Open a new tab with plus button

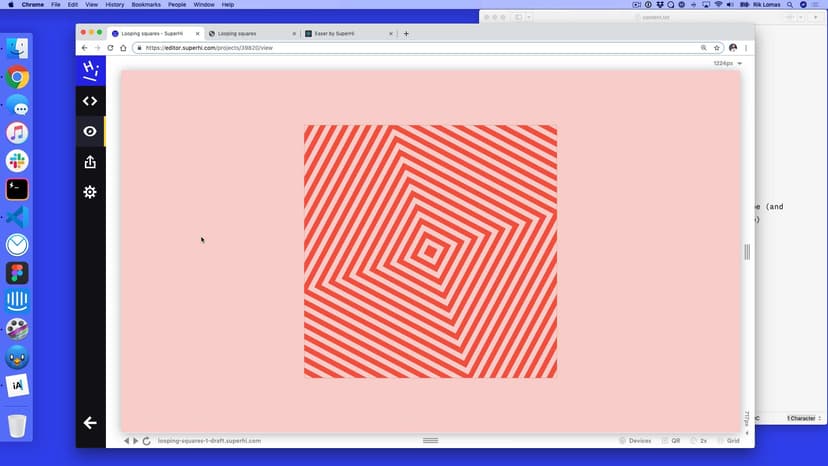[406, 33]
